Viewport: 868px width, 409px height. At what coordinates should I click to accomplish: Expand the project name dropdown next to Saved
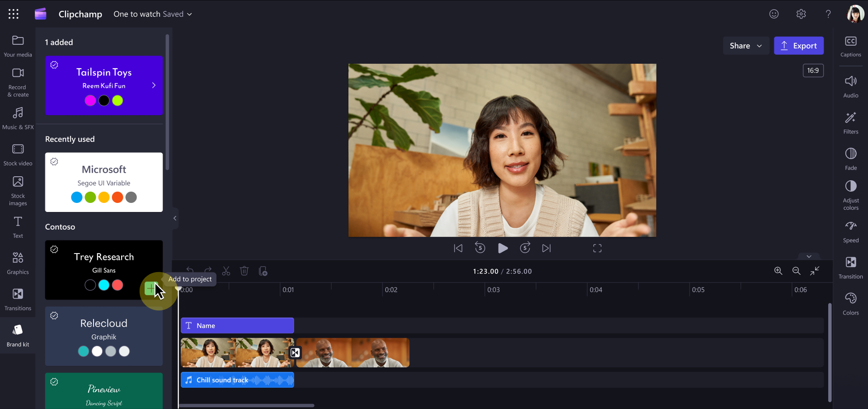pyautogui.click(x=189, y=14)
